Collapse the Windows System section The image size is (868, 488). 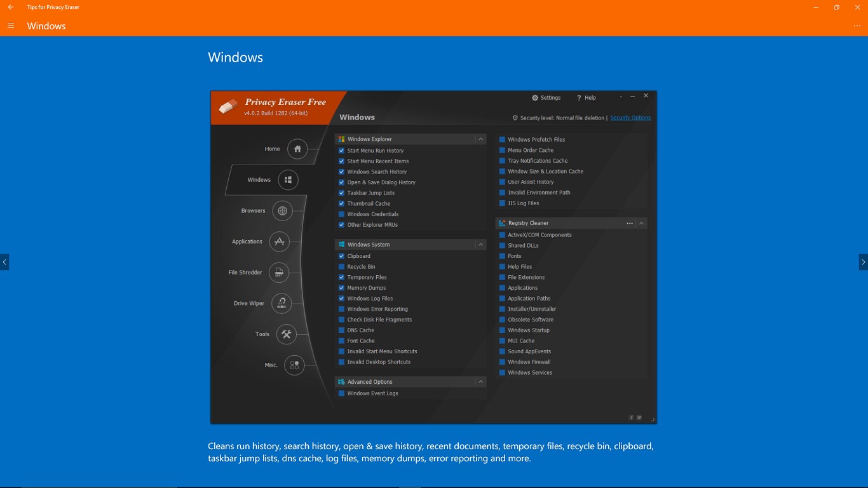pos(481,245)
